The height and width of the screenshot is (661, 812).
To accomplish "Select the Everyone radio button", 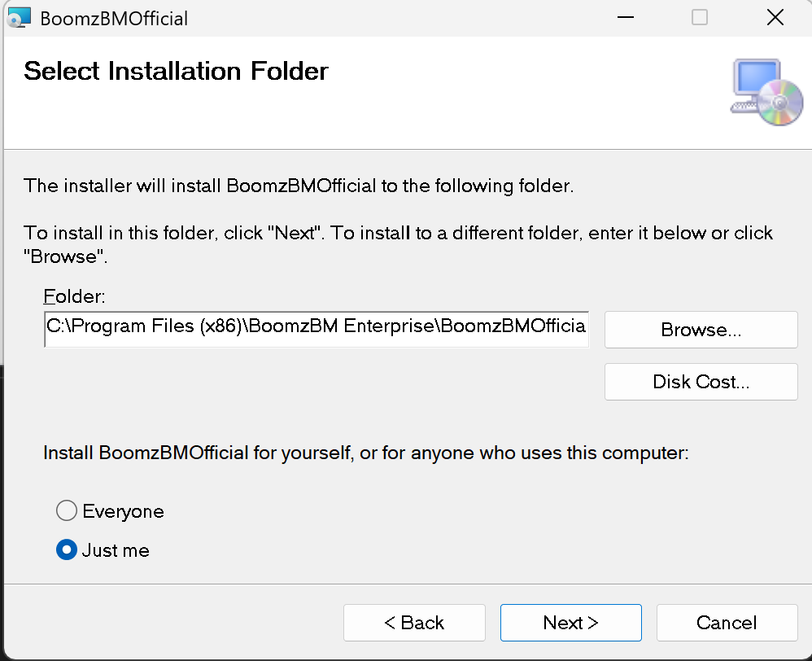I will [x=67, y=511].
